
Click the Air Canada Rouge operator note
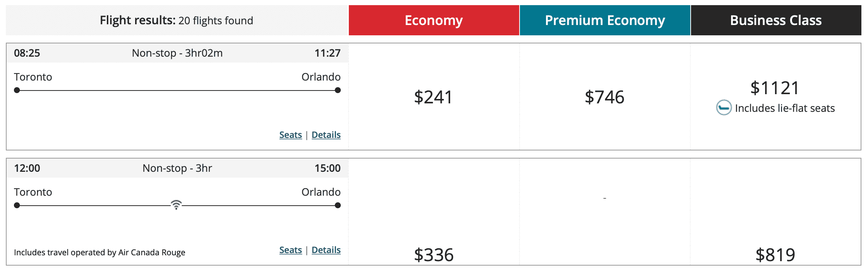pyautogui.click(x=100, y=252)
